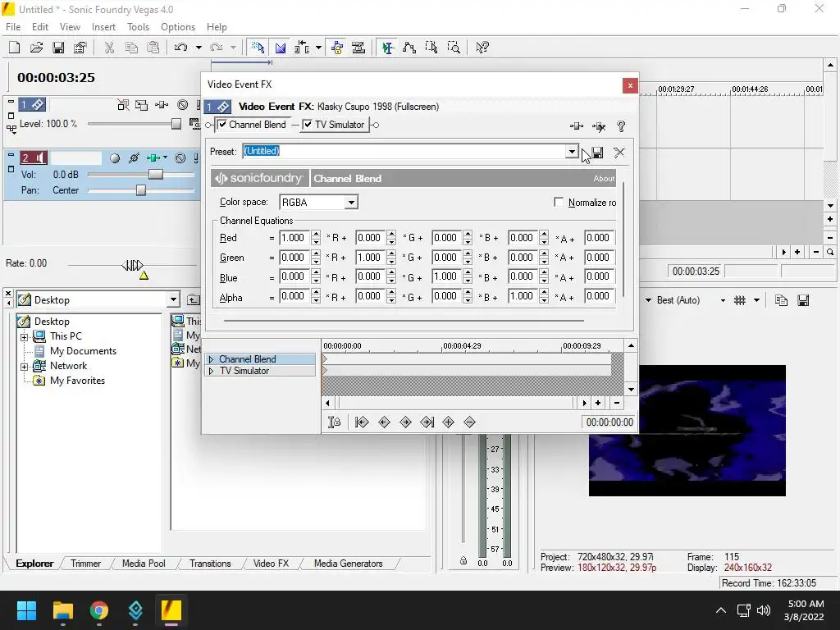Switch to the Trimmer tab
This screenshot has width=840, height=630.
point(85,564)
